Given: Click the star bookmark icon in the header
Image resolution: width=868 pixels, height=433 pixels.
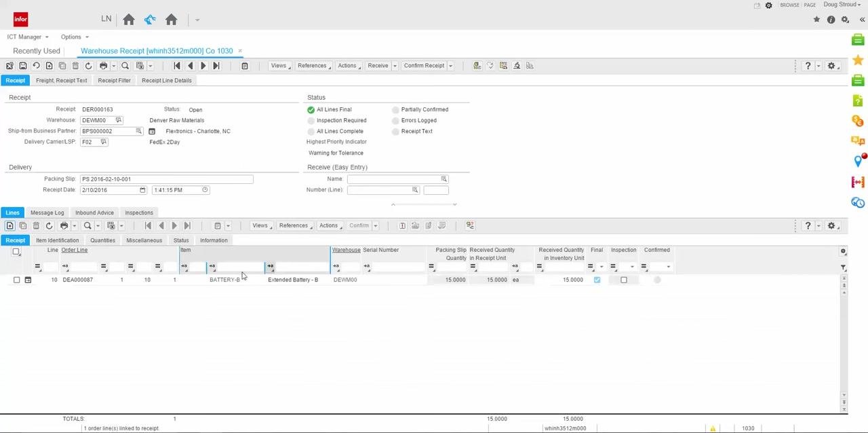Looking at the screenshot, I should tap(816, 20).
